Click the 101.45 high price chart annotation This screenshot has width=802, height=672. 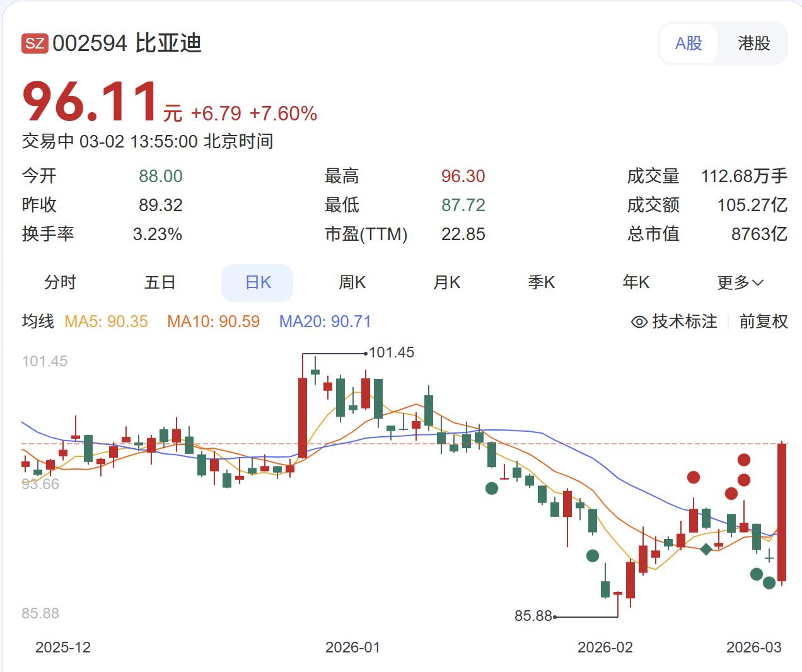[392, 353]
